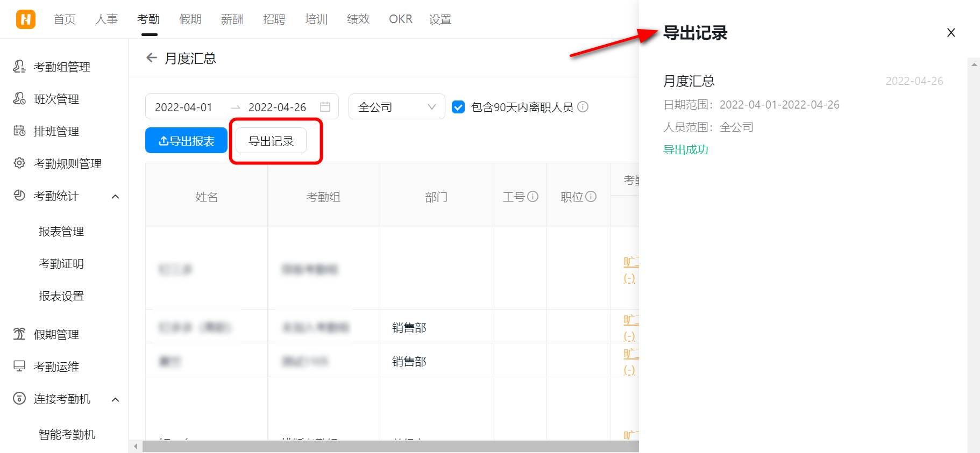Click the info icon beside 职位 header
This screenshot has width=980, height=453.
(591, 197)
